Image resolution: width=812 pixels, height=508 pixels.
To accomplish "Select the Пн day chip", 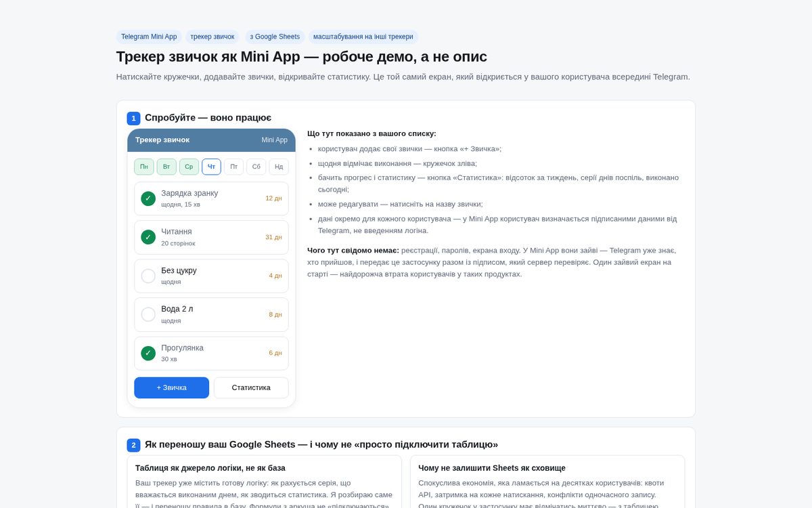I will click(144, 167).
